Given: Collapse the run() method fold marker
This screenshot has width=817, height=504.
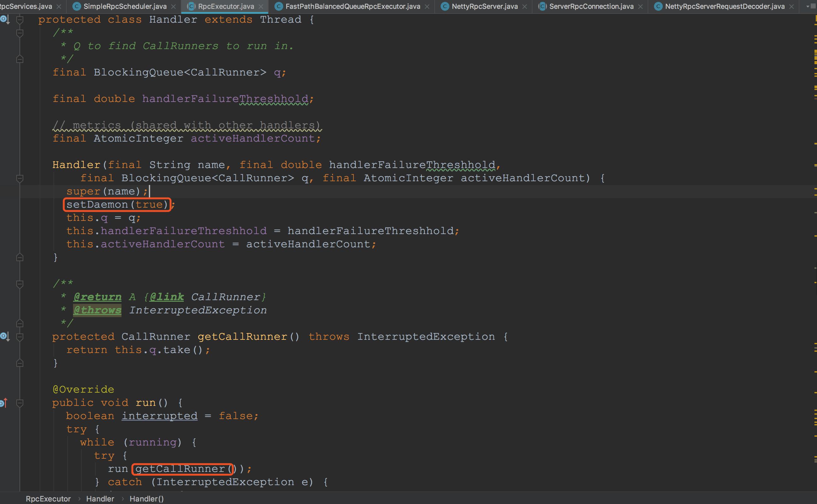Looking at the screenshot, I should click(x=20, y=403).
